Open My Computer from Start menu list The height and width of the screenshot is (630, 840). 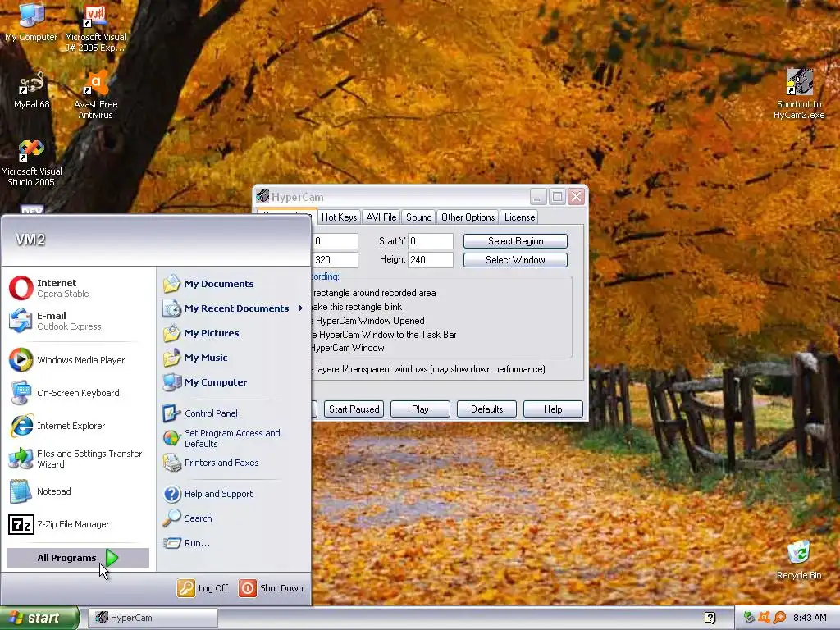[x=234, y=382]
